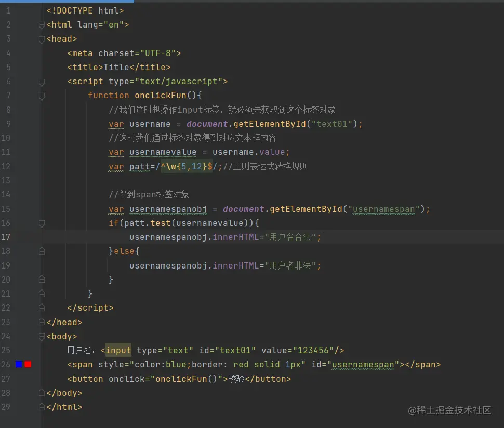Click patt.test on line 16
The height and width of the screenshot is (428, 504).
(x=147, y=223)
